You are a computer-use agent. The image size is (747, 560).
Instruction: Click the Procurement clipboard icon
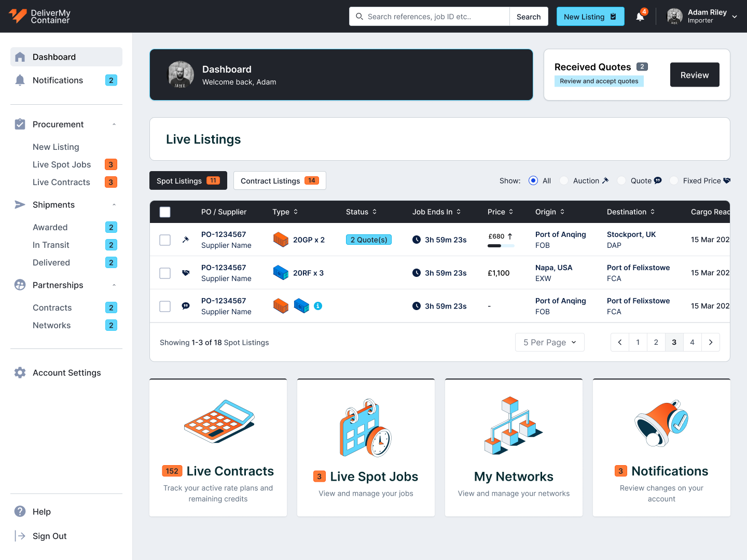[20, 124]
